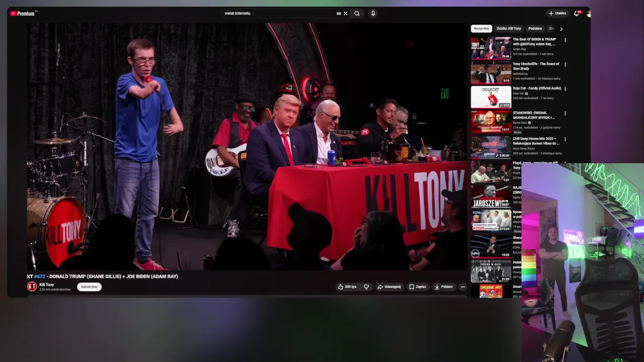Clear the search text with the X
Screen dimensions: 644x362
click(x=345, y=14)
